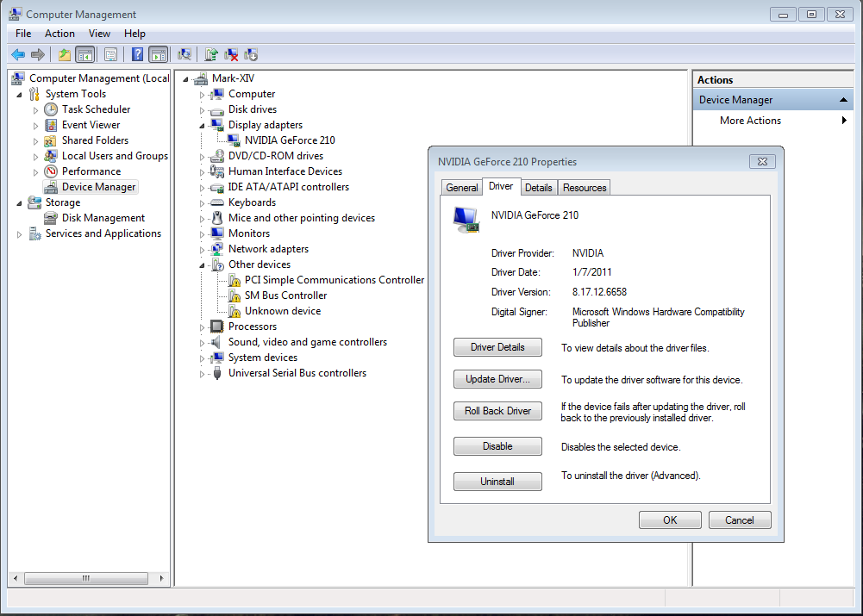The image size is (863, 616).
Task: Click the left pane scroll right arrow
Action: 162,579
